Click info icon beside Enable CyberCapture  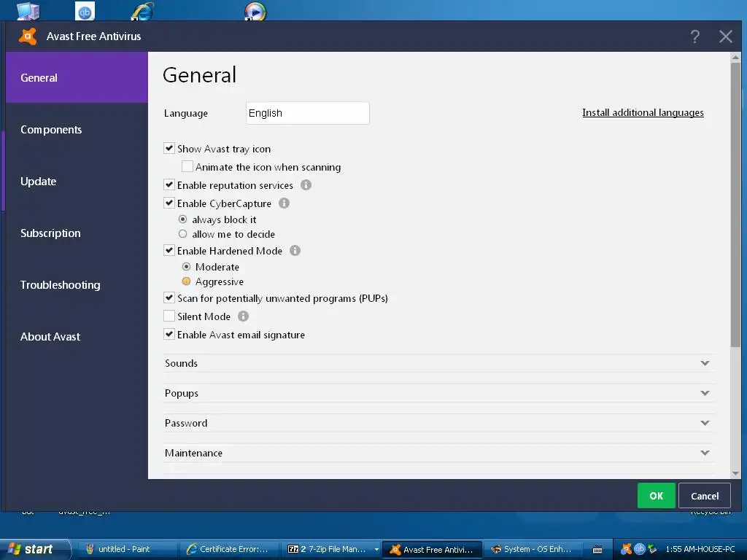tap(284, 203)
